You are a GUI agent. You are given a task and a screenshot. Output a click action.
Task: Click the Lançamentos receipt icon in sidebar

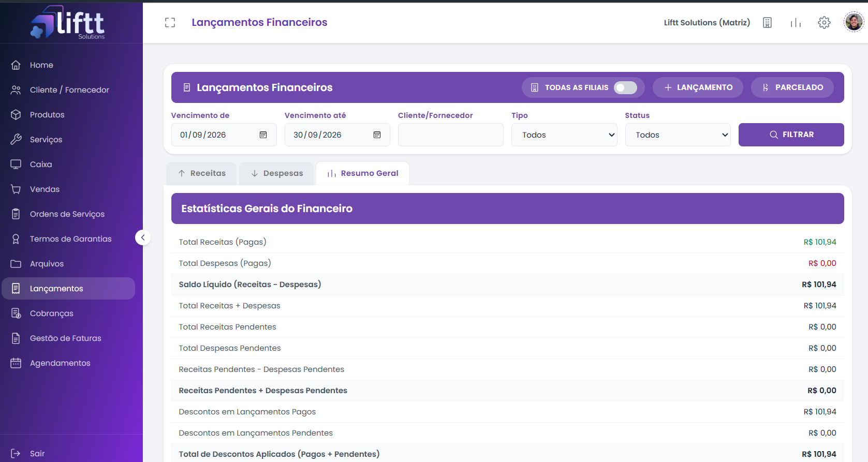pos(16,289)
